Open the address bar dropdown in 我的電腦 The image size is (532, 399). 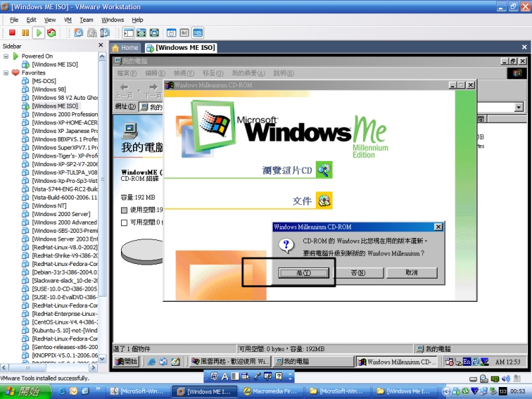pos(519,107)
